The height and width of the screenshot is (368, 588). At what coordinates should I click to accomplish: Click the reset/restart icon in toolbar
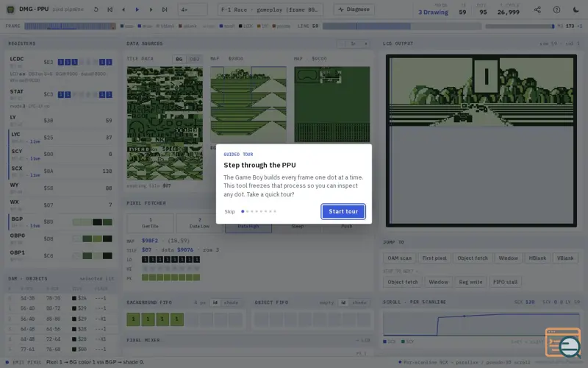pos(96,10)
